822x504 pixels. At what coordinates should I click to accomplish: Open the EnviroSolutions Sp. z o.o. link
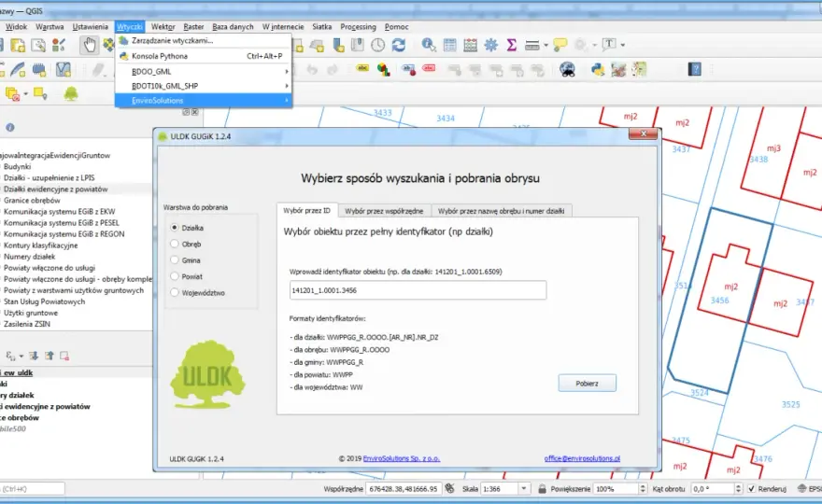click(x=402, y=458)
